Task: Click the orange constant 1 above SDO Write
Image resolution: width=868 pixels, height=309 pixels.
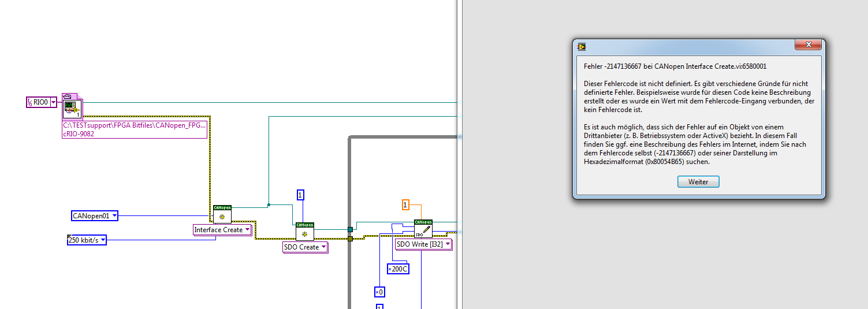Action: pos(405,204)
